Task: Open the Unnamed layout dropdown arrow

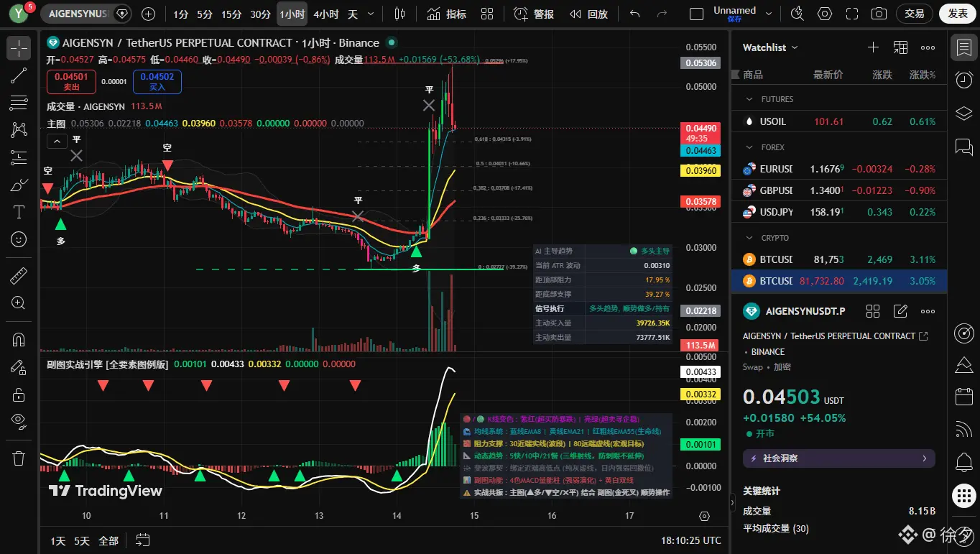Action: (x=769, y=14)
